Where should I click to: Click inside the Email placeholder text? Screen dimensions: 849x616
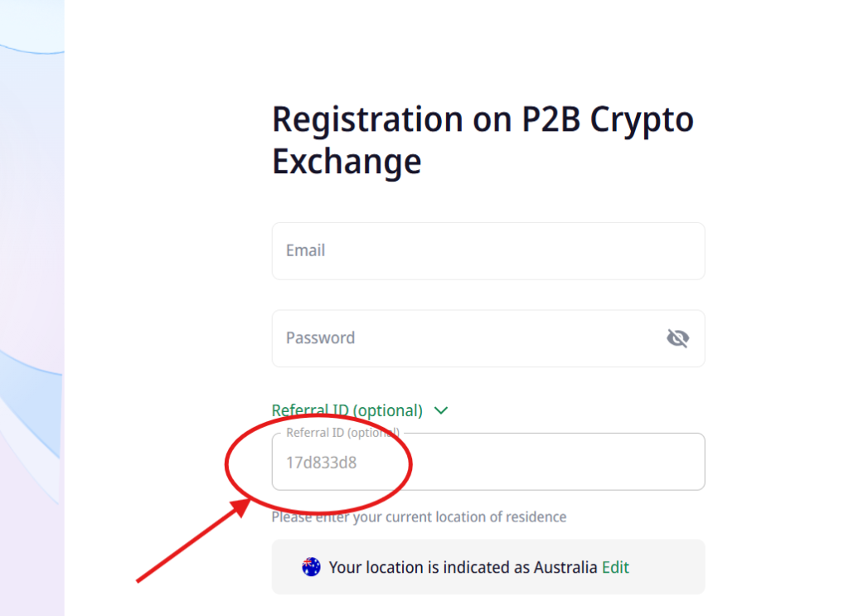(306, 250)
